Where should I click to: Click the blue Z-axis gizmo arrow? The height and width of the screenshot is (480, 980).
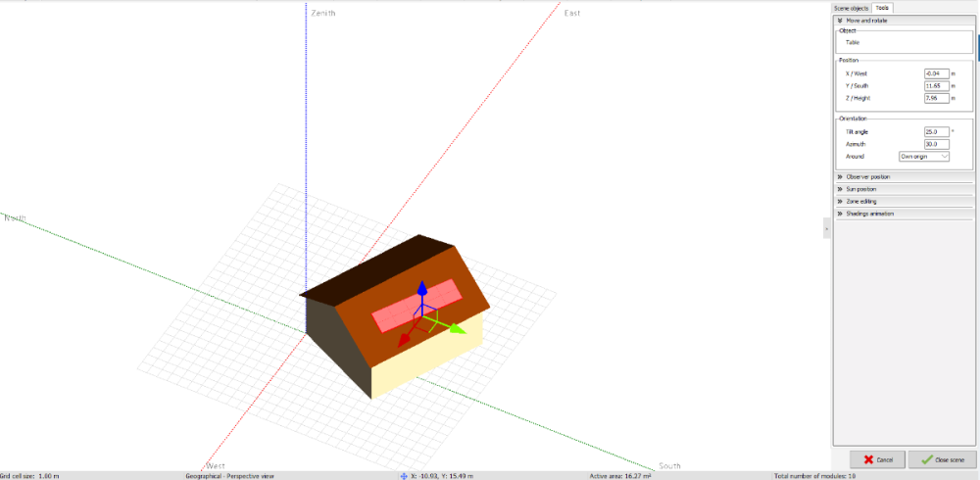point(421,288)
